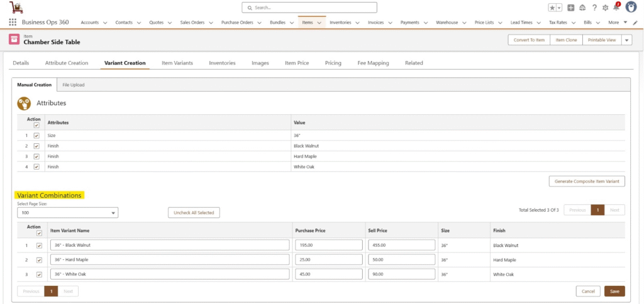The height and width of the screenshot is (304, 644).
Task: Click Generate Composite Item Variant button
Action: (x=587, y=182)
